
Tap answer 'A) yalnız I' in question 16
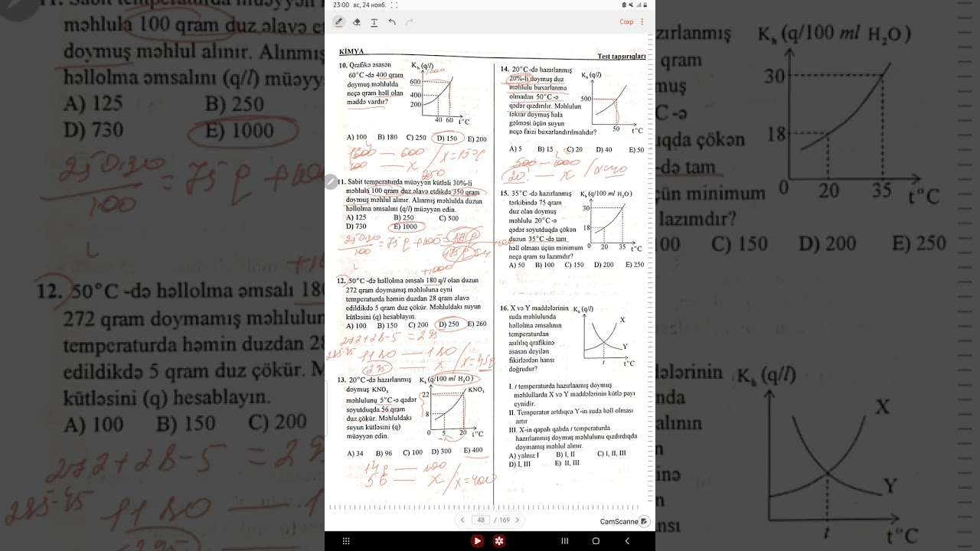click(x=524, y=455)
